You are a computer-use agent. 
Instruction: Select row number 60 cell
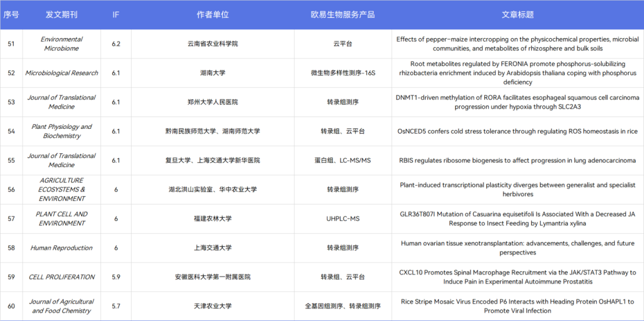coord(11,306)
